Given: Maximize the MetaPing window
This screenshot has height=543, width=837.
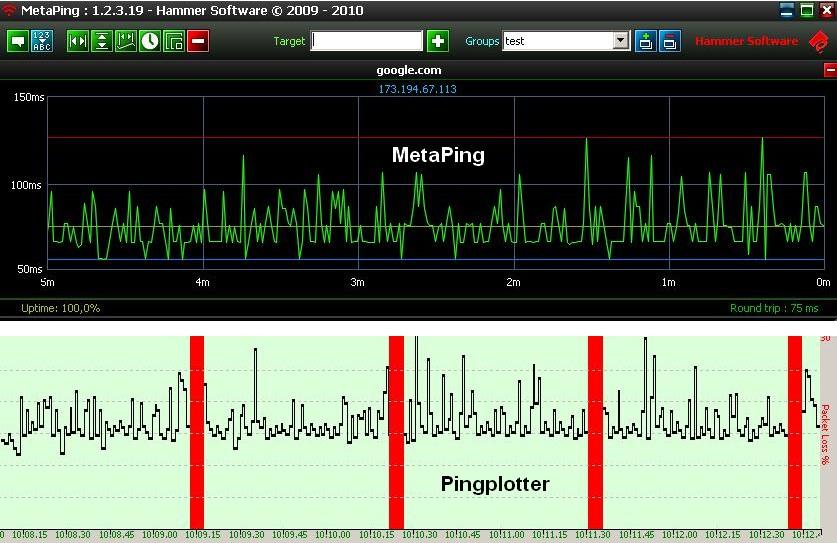Looking at the screenshot, I should [x=807, y=10].
